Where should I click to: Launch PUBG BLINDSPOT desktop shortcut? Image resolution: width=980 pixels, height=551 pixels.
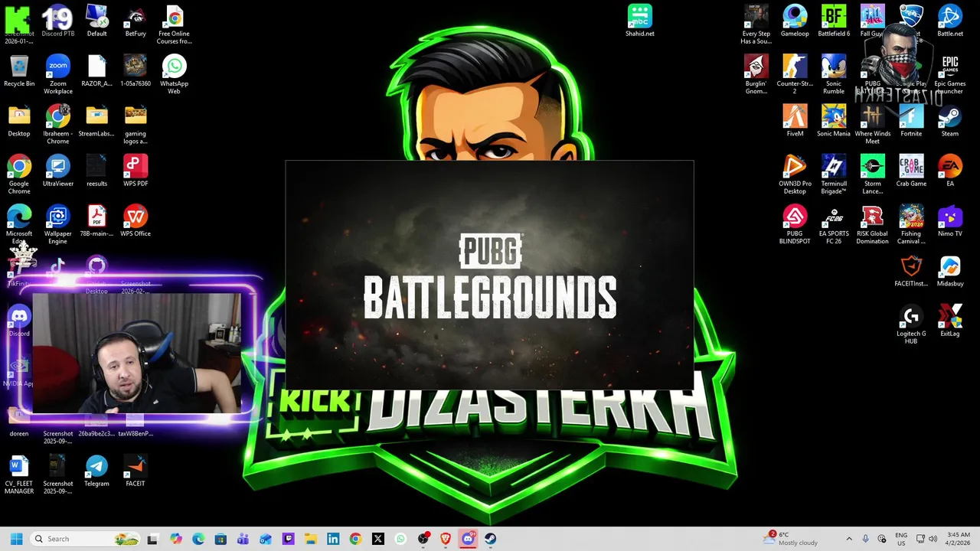coord(795,225)
